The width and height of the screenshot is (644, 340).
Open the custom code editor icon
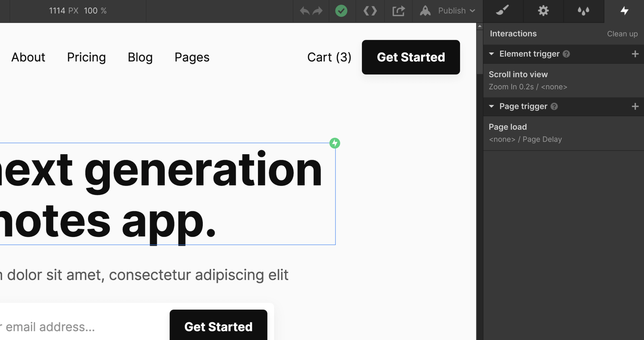coord(370,11)
